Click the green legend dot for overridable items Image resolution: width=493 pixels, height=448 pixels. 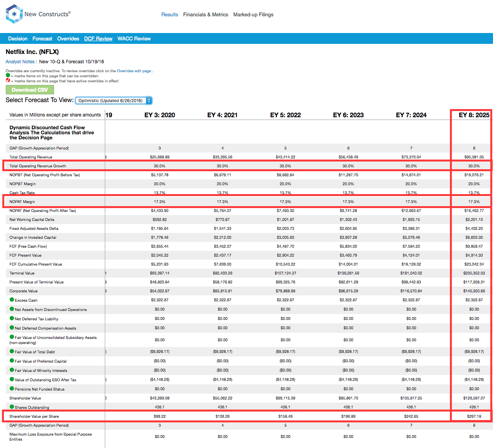(8, 75)
